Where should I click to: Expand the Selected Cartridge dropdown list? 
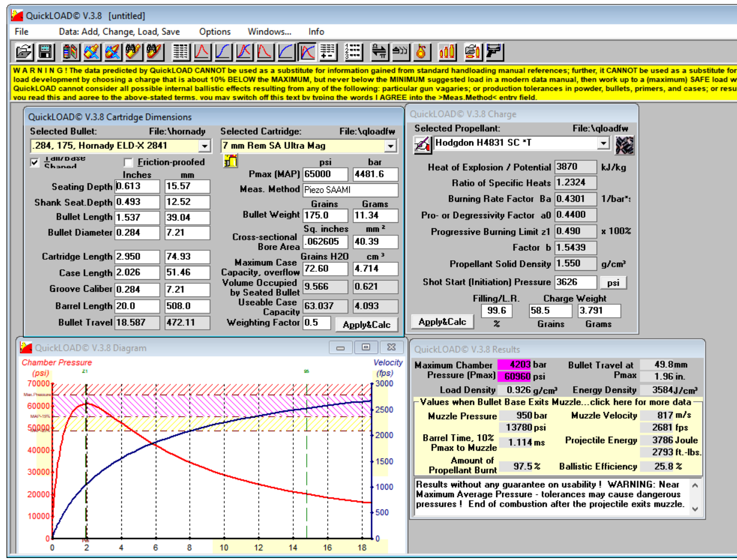(x=391, y=146)
